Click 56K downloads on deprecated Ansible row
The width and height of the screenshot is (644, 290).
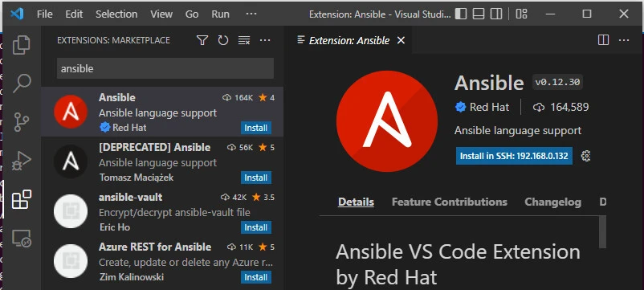point(240,148)
